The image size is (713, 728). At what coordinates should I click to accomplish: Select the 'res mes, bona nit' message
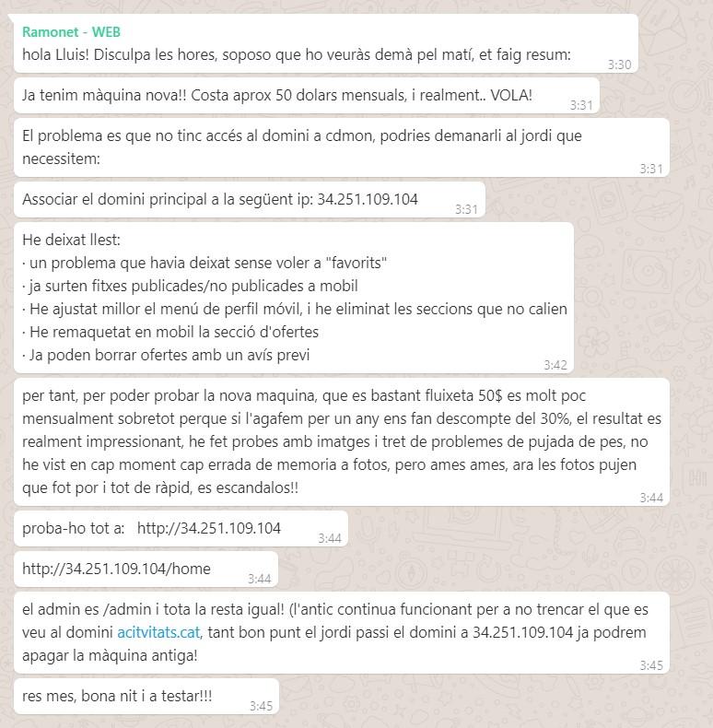[x=146, y=697]
